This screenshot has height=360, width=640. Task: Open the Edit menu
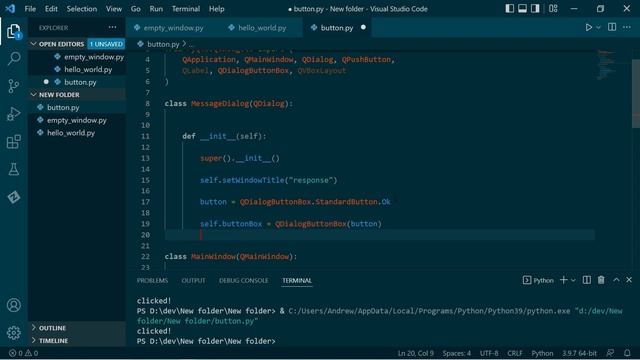[x=51, y=9]
